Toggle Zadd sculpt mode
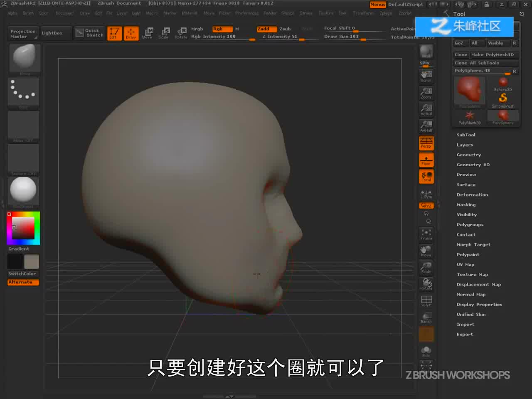 point(266,29)
